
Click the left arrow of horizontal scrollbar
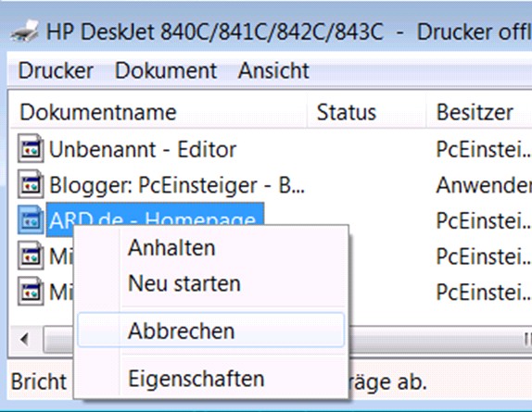pyautogui.click(x=24, y=339)
